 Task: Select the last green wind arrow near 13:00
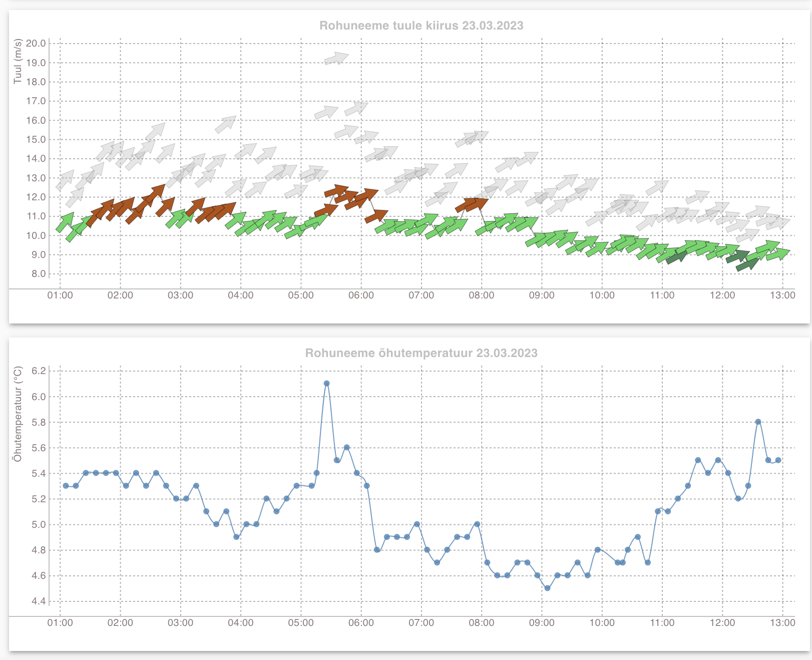pos(777,254)
